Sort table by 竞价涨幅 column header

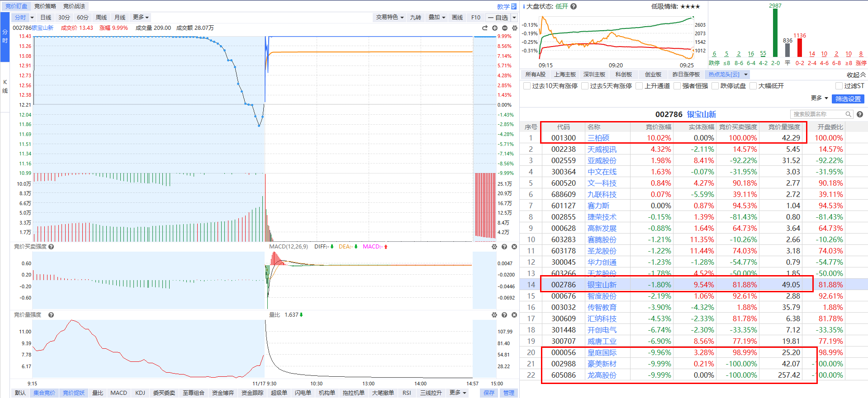point(658,127)
